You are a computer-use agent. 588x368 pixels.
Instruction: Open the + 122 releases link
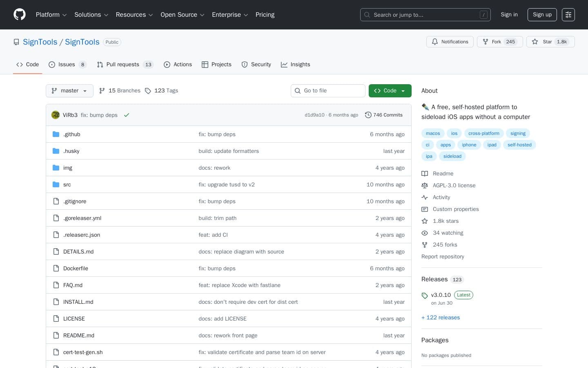click(441, 318)
